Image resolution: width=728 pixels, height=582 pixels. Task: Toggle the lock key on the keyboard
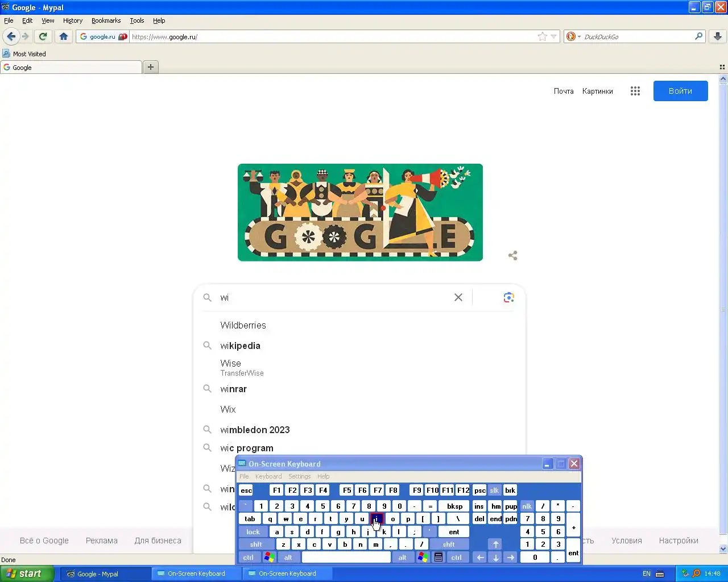click(x=253, y=532)
